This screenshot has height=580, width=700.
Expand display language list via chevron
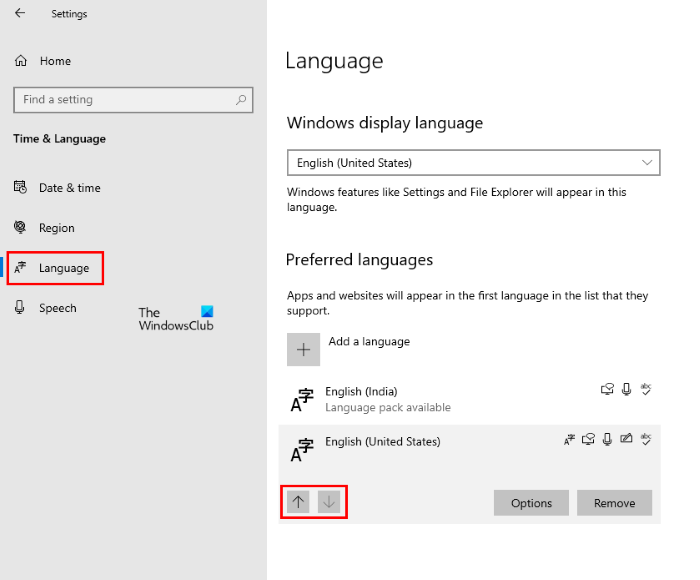pyautogui.click(x=647, y=162)
